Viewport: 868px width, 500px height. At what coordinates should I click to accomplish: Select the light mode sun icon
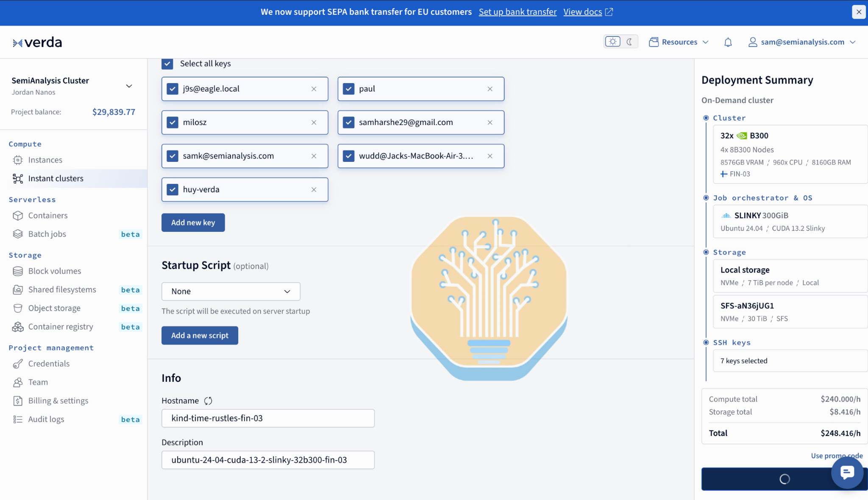pos(612,42)
